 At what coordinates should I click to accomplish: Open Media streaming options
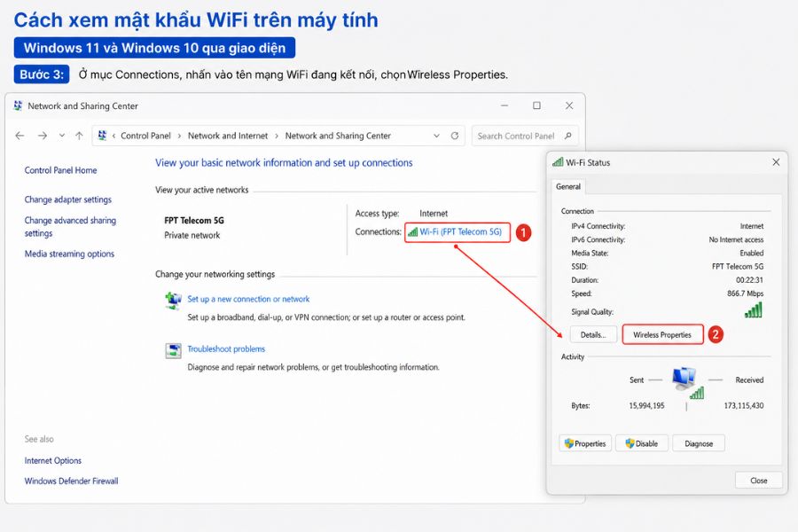(x=69, y=254)
